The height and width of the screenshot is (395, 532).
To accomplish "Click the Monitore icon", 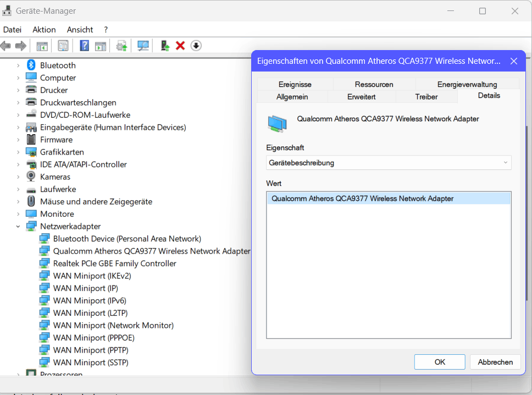I will tap(31, 213).
